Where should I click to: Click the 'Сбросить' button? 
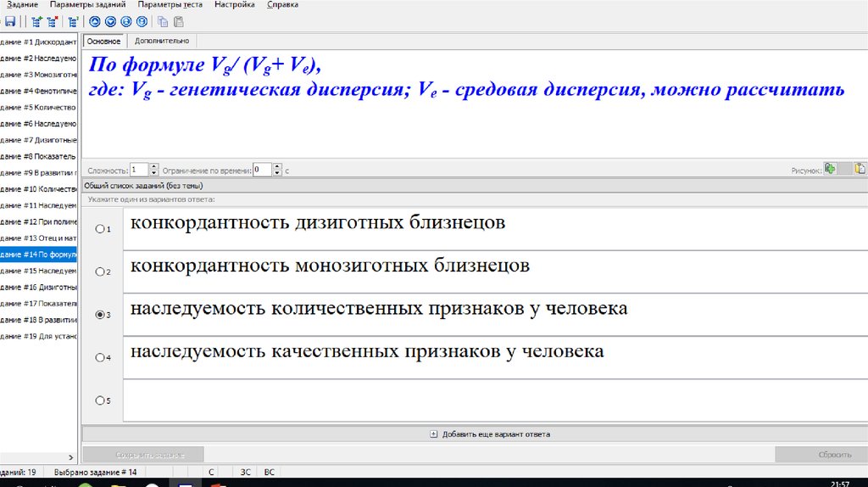(821, 455)
